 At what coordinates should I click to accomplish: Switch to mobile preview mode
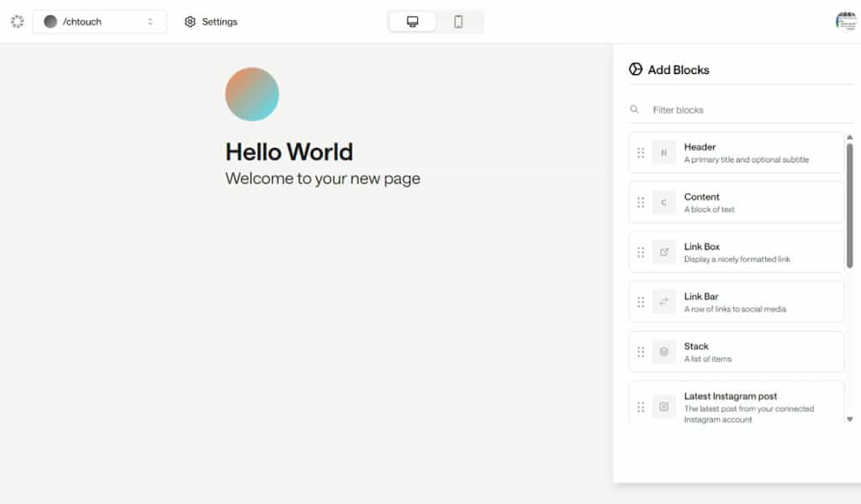coord(458,21)
